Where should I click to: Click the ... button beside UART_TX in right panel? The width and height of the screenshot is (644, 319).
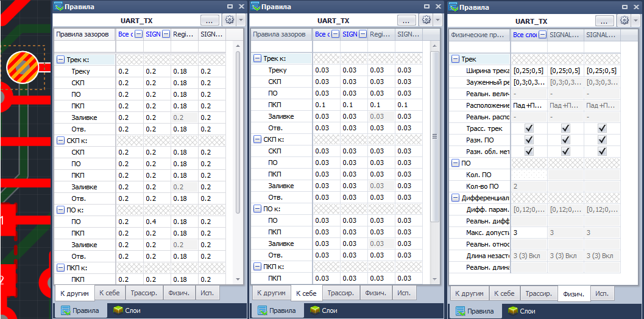tap(604, 20)
